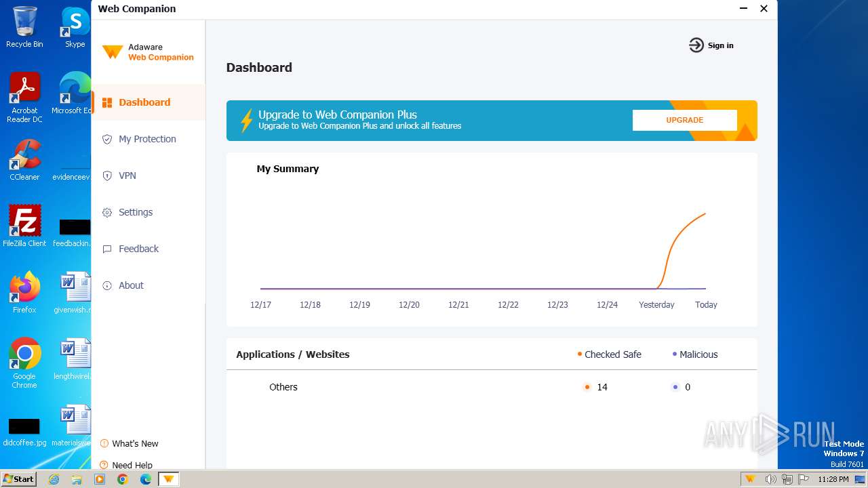Open Google Chrome desktop shortcut

[x=24, y=363]
